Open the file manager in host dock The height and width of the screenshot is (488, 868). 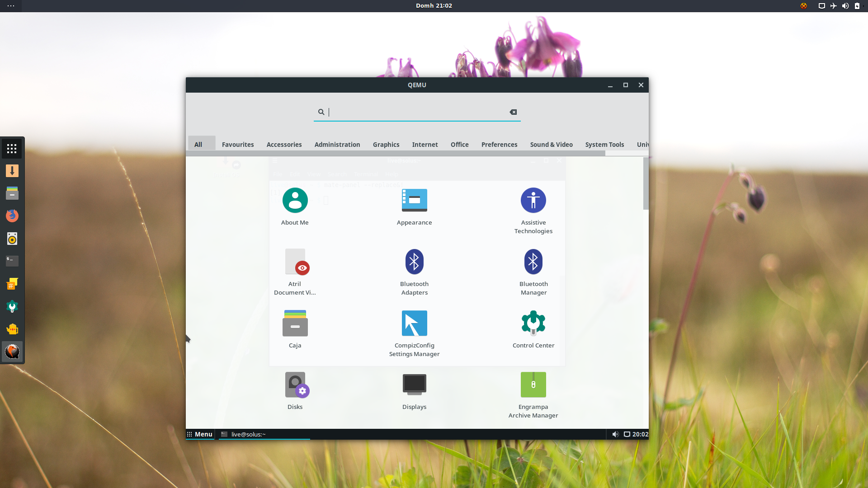coord(12,193)
